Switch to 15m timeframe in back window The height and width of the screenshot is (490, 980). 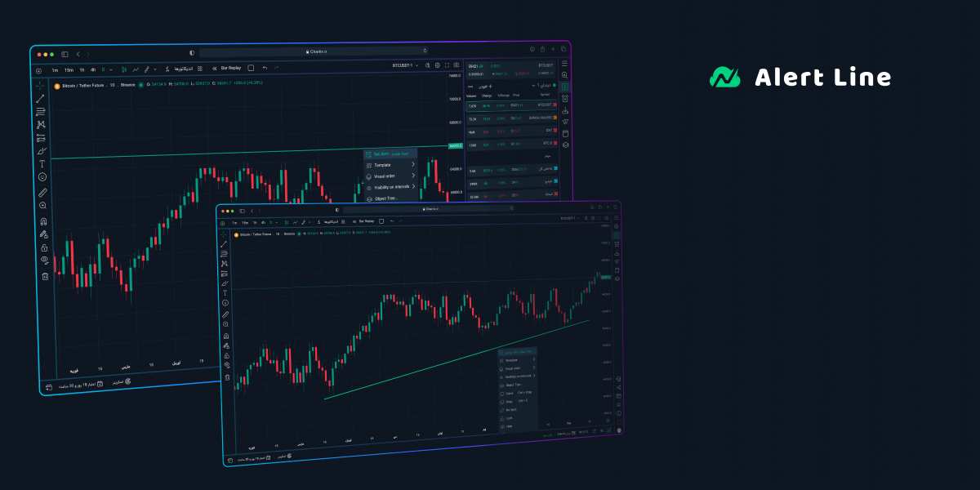tap(69, 70)
